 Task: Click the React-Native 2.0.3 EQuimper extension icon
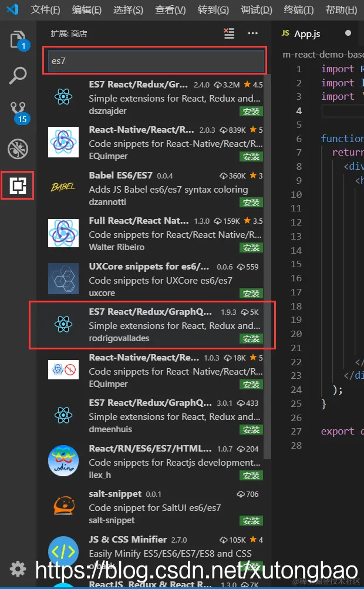tap(63, 142)
